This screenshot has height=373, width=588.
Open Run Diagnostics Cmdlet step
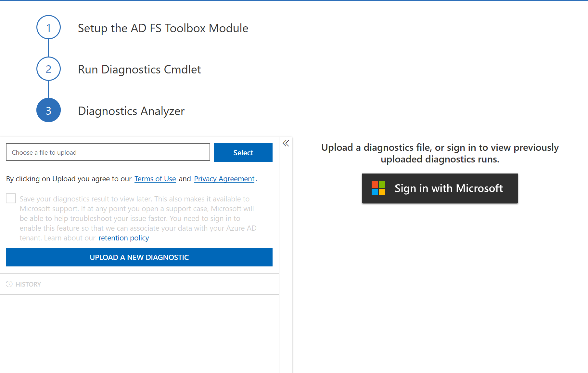[x=139, y=70]
